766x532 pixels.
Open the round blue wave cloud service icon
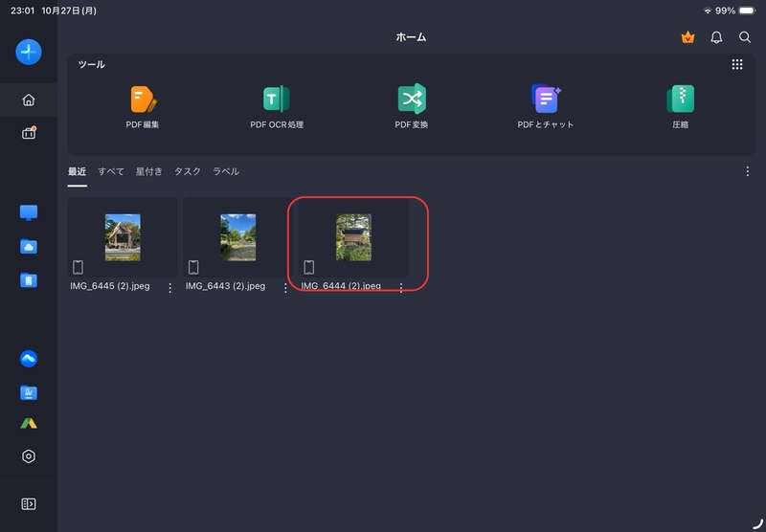[x=29, y=359]
